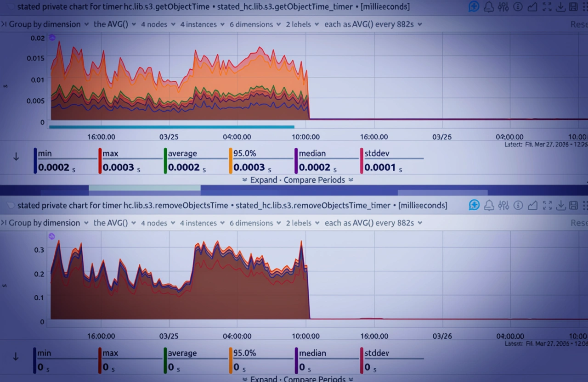Change chart type icon on removeObjectsTime chart
588x382 pixels.
[532, 205]
